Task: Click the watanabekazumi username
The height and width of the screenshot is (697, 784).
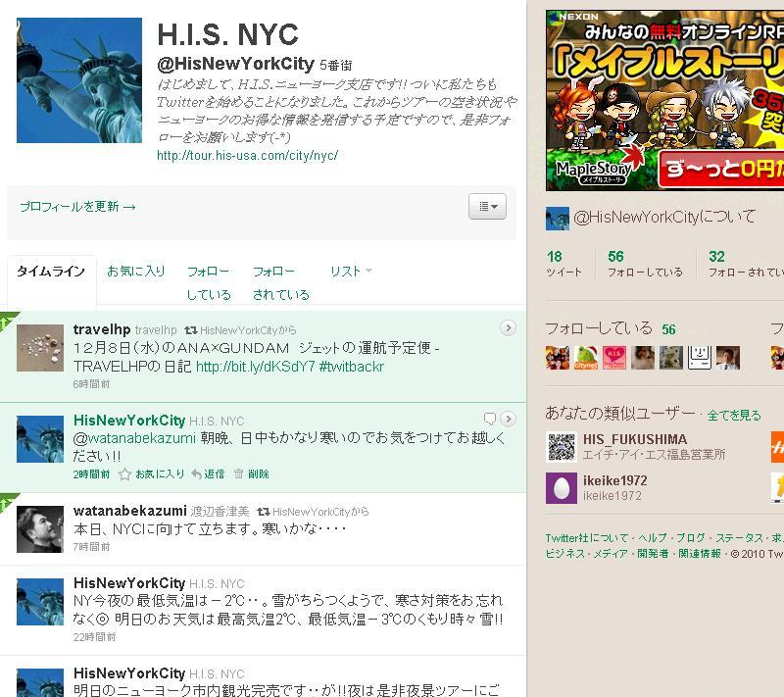Action: 130,511
